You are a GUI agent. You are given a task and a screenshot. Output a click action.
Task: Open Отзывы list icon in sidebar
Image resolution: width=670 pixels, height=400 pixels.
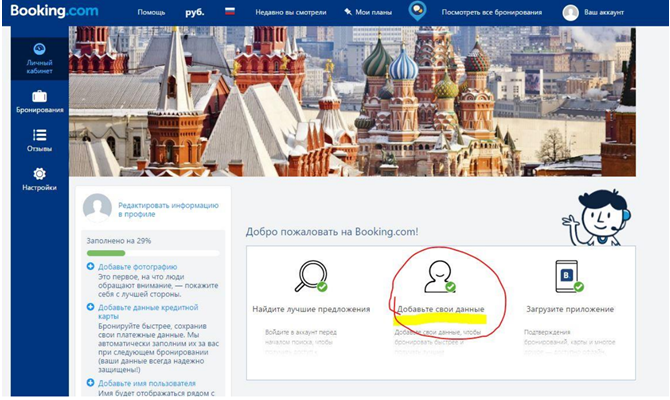coord(39,140)
